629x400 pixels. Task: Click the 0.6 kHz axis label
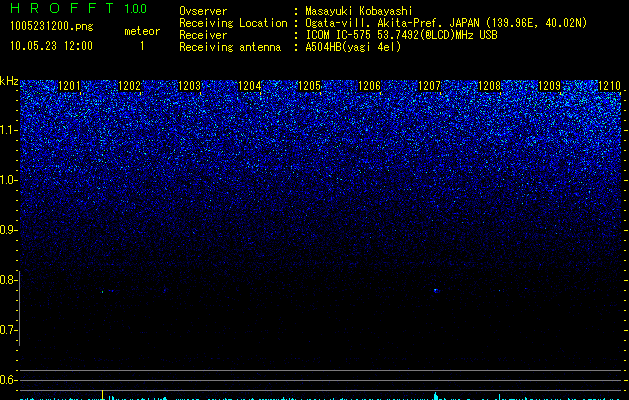point(8,380)
